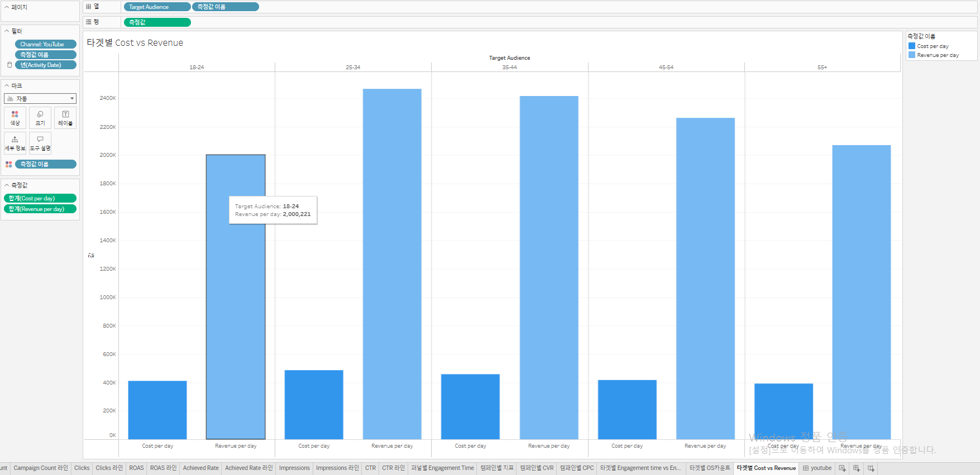The image size is (980, 475).
Task: Select the Channel: YouTube filter pill
Action: point(46,44)
